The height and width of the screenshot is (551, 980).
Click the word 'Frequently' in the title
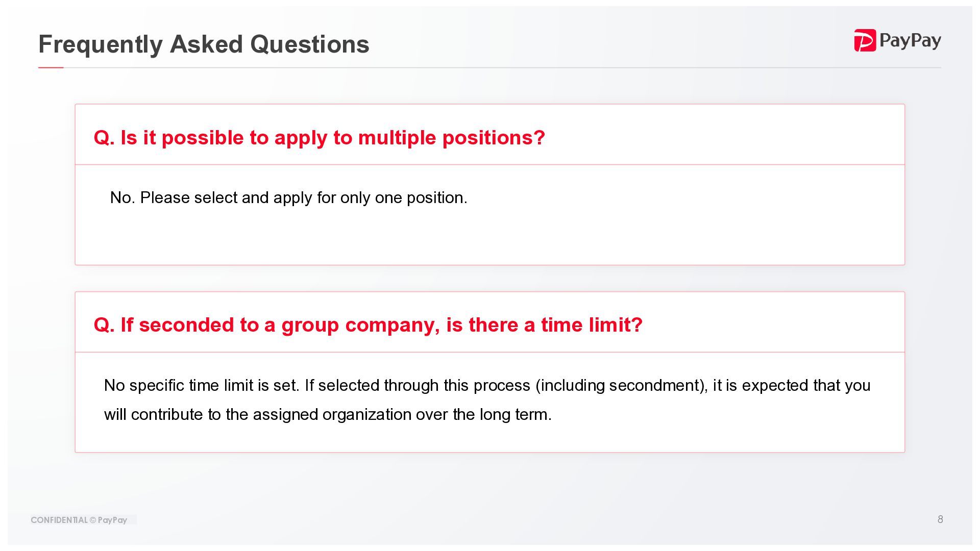coord(101,44)
